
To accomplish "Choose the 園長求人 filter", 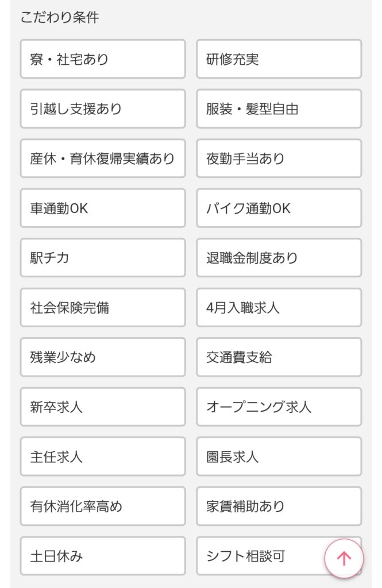I will click(279, 457).
